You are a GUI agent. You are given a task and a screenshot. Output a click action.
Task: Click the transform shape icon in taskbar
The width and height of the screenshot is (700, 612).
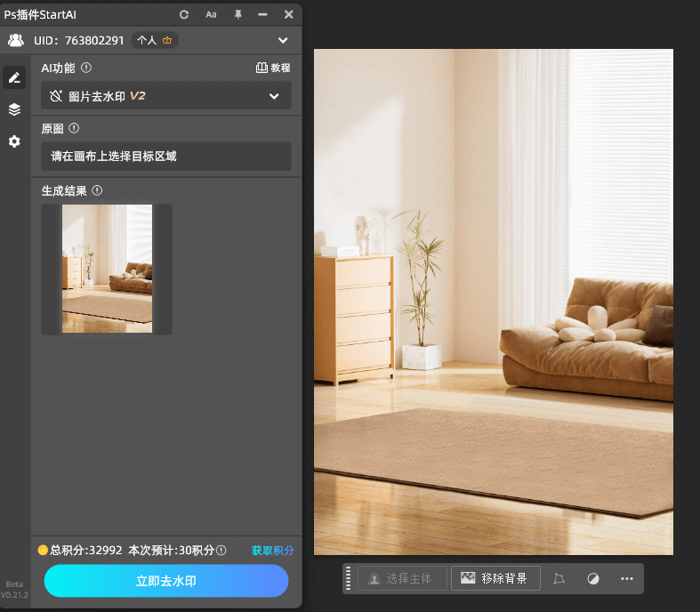point(559,578)
